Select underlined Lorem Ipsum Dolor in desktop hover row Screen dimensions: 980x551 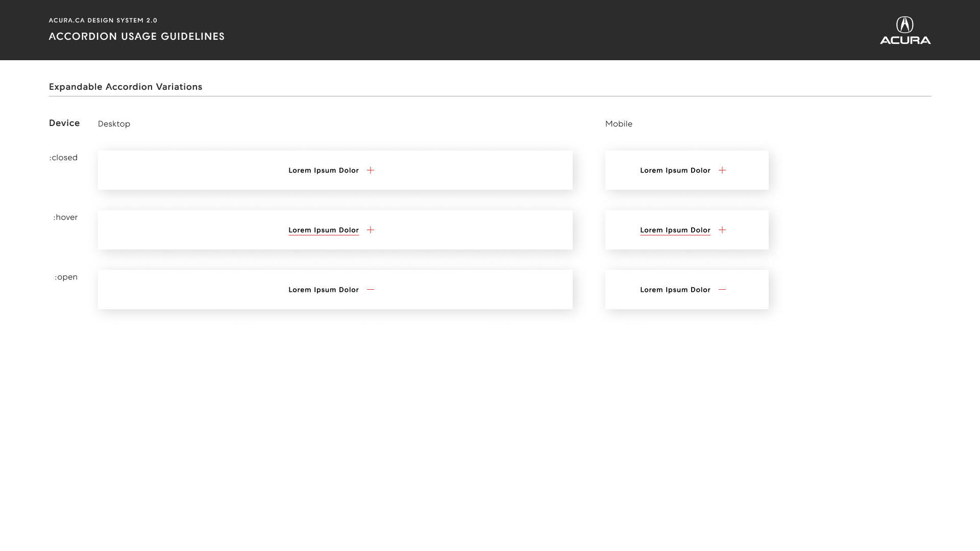pos(324,231)
